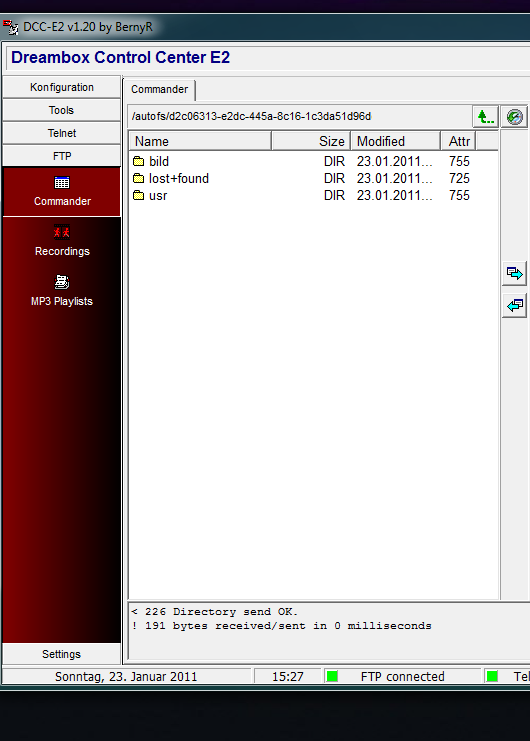Go up one directory with green arrow icon

[x=485, y=116]
